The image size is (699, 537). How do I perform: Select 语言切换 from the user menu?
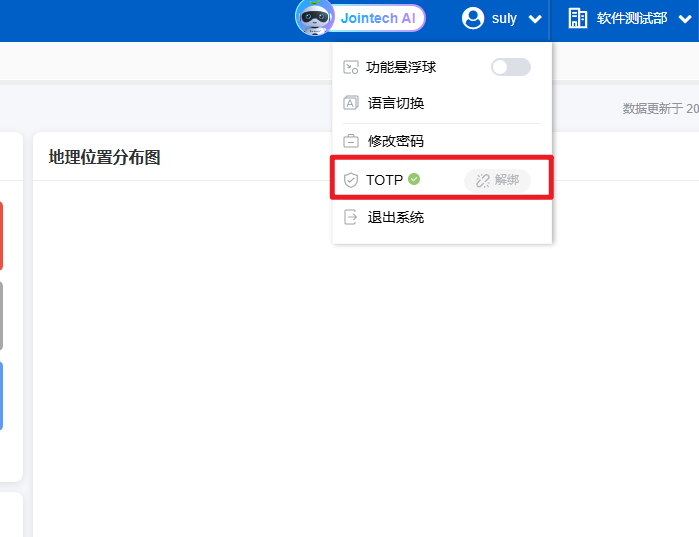[396, 103]
